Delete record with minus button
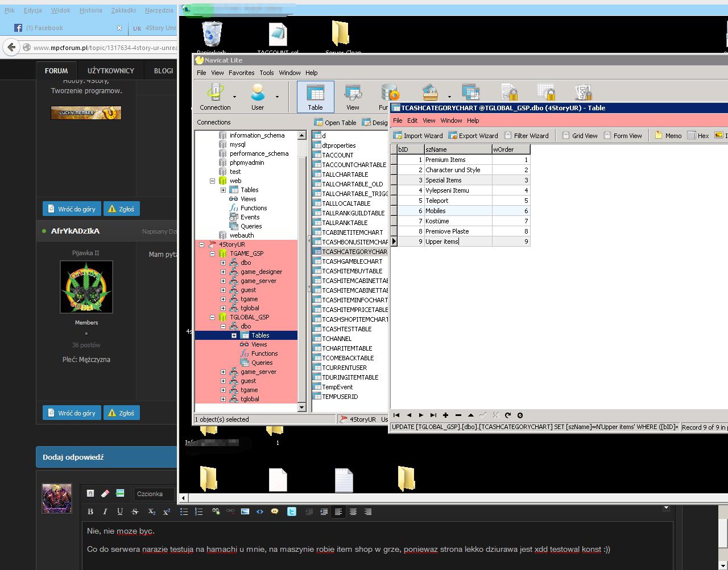The height and width of the screenshot is (570, 728). pos(458,415)
